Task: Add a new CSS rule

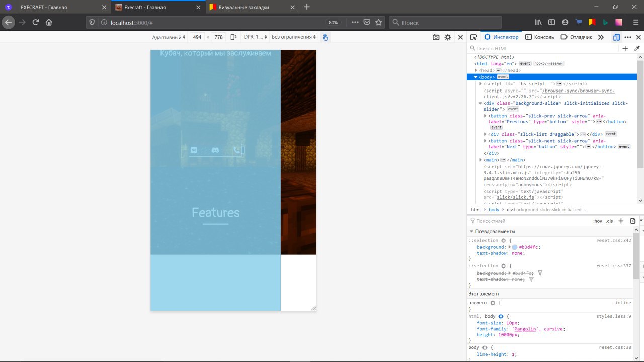Action: (621, 221)
